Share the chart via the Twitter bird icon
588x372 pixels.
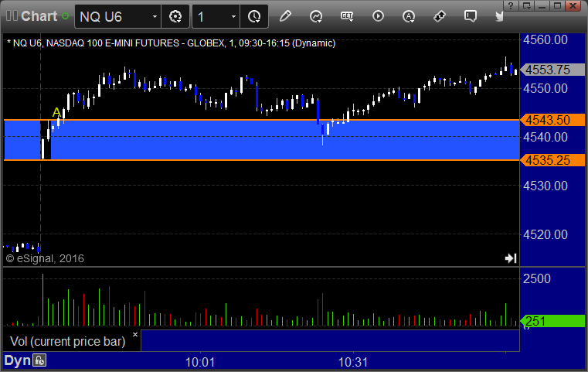(499, 16)
